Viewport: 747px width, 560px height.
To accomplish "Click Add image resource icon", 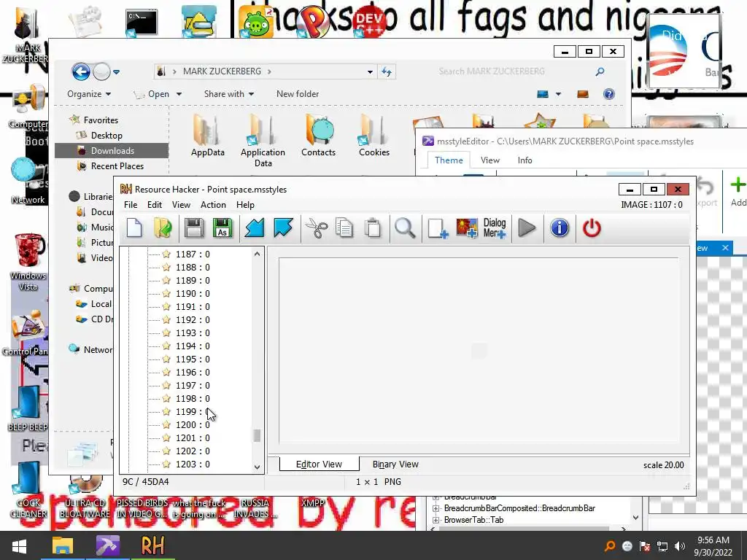I will tap(466, 228).
